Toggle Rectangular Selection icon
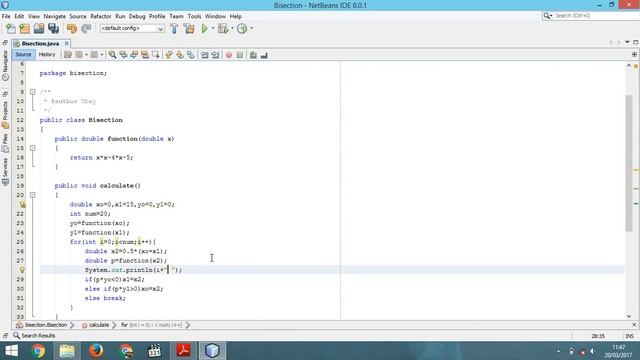 pyautogui.click(x=156, y=55)
